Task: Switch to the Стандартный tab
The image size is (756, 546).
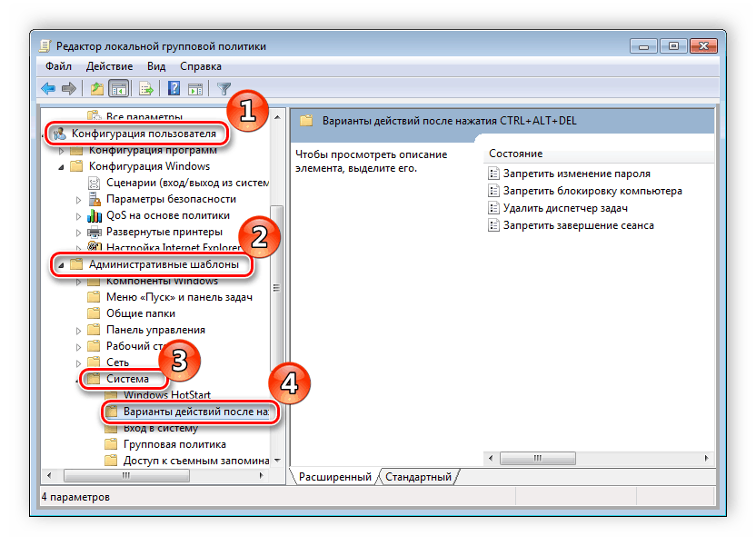Action: click(x=418, y=477)
